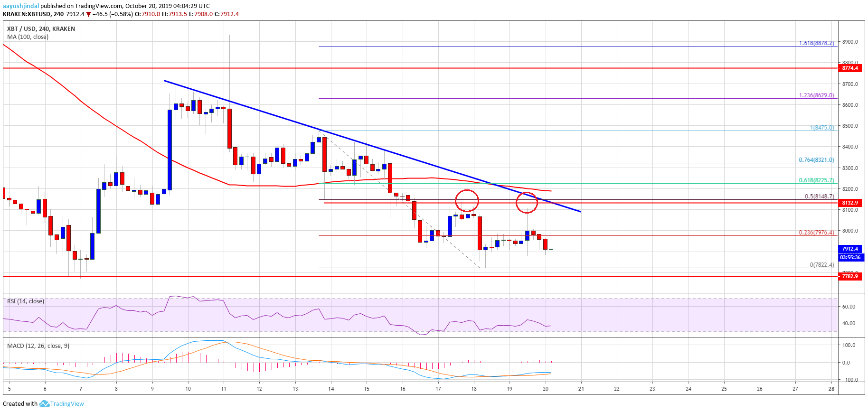The width and height of the screenshot is (868, 412).
Task: Click the 0.764(8321.0) Fibonacci label
Action: [816, 160]
